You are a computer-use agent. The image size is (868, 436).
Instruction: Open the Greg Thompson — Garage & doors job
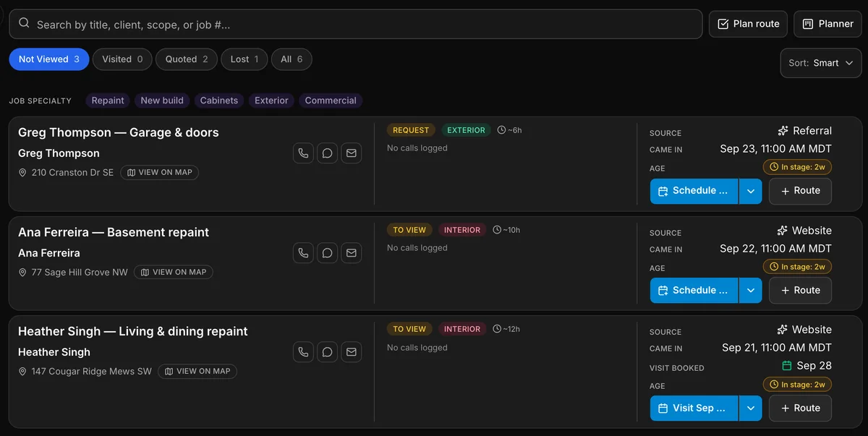point(118,132)
